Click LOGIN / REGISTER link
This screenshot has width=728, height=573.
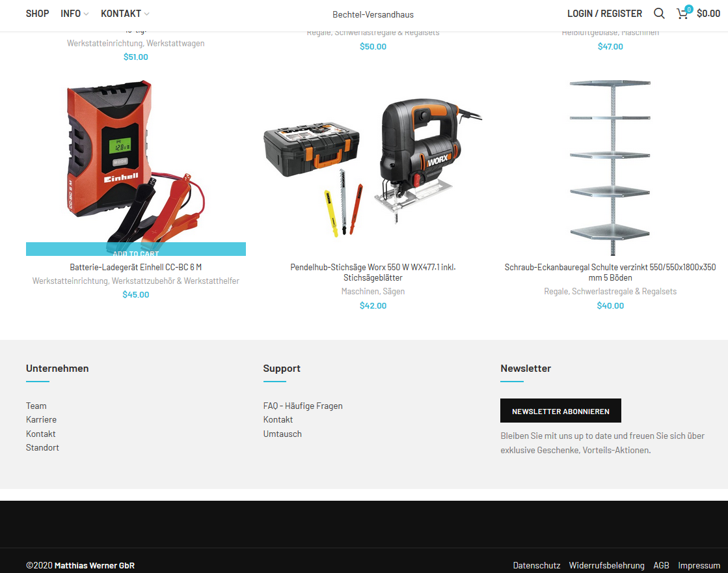pos(604,14)
